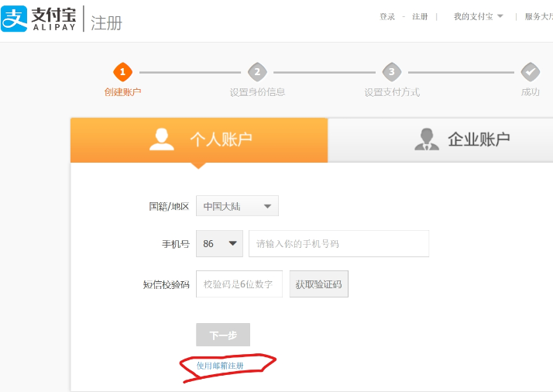Focus the phone number input field
Viewport: 553px width, 392px height.
[338, 243]
